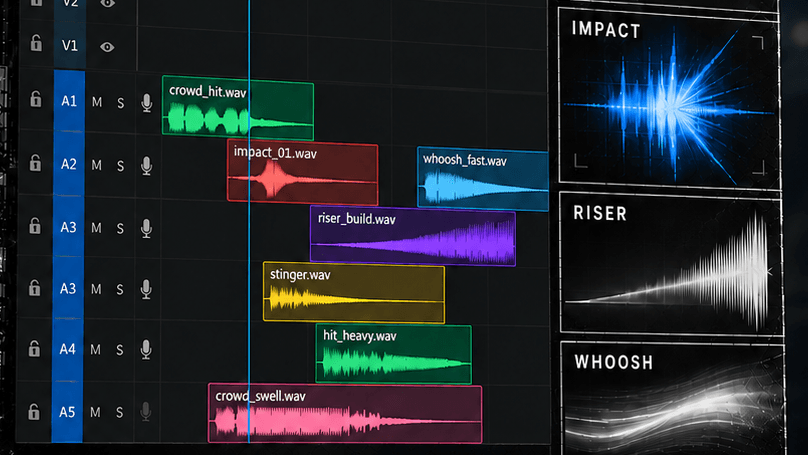The height and width of the screenshot is (455, 808).
Task: Select the red impact_01.wav clip
Action: pyautogui.click(x=302, y=172)
